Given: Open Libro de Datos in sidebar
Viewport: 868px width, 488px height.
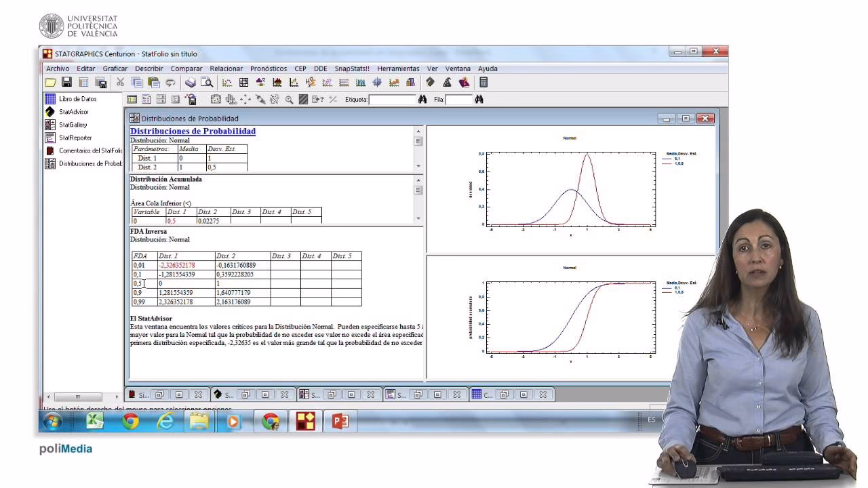Looking at the screenshot, I should click(77, 99).
